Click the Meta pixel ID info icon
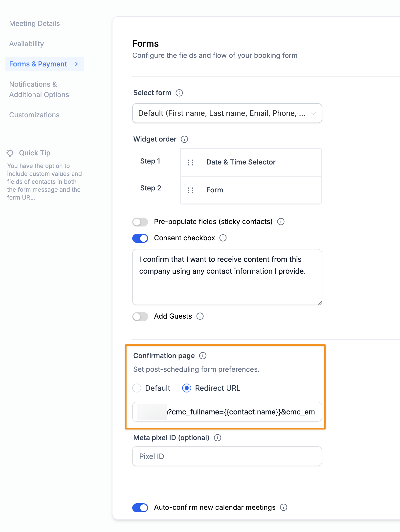 [217, 438]
